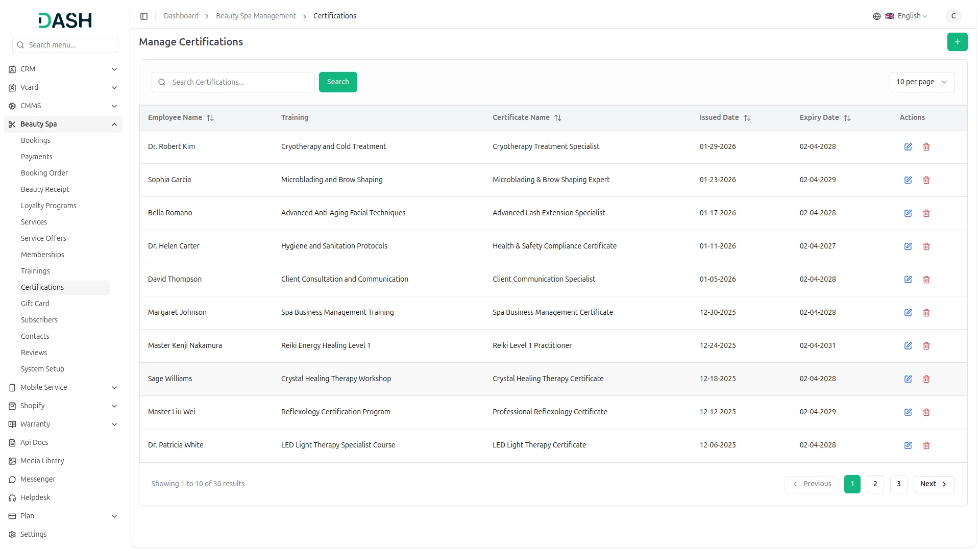Expand the CMMS menu
The height and width of the screenshot is (551, 980).
click(x=63, y=106)
